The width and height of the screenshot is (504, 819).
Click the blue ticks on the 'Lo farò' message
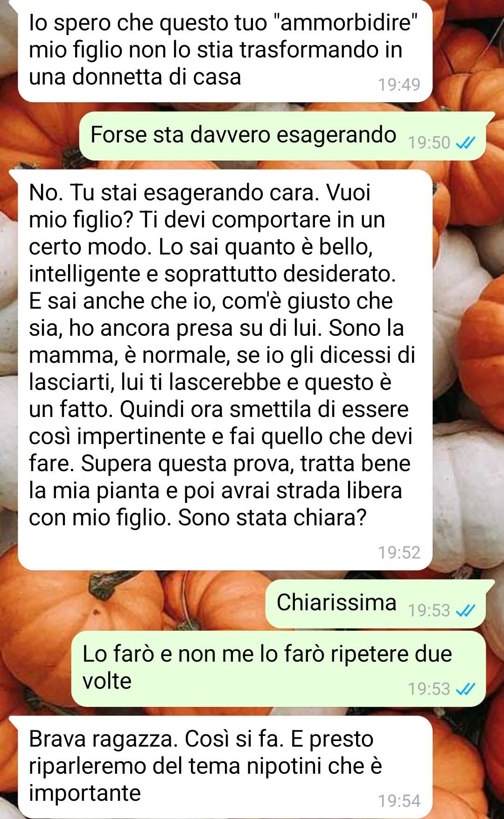(x=465, y=689)
